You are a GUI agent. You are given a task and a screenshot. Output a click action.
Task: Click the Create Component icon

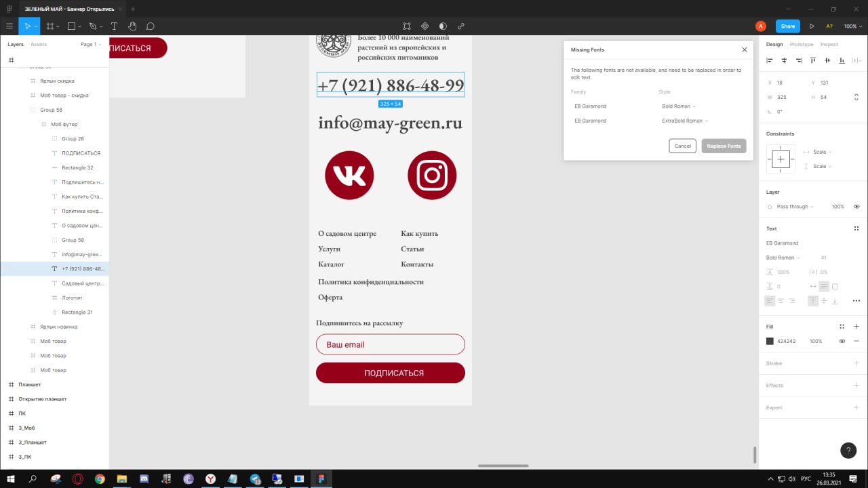pos(425,26)
